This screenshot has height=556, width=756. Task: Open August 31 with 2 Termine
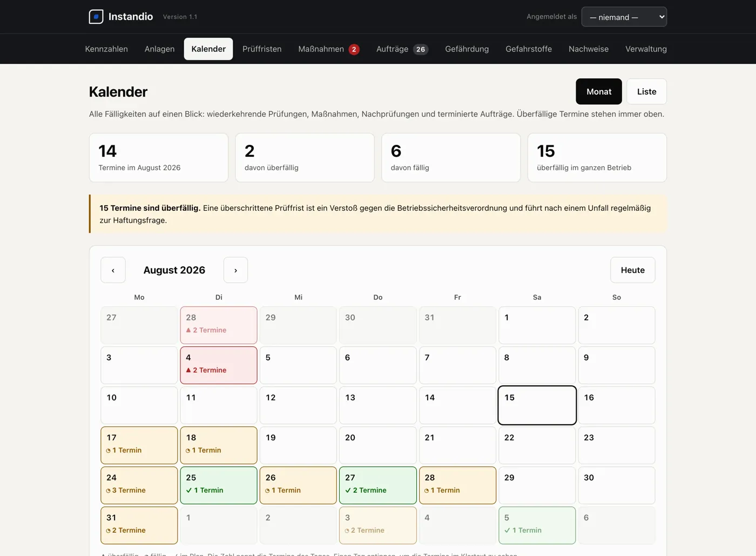coord(139,525)
